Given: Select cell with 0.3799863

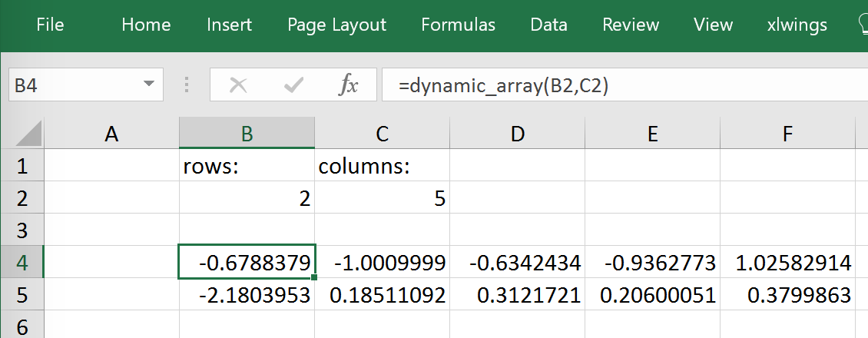Looking at the screenshot, I should (787, 294).
